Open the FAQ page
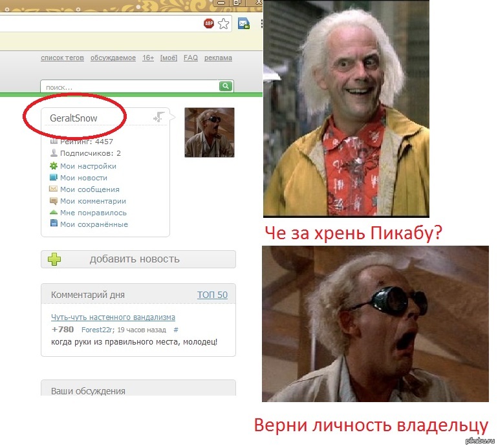498x448 pixels. click(191, 58)
